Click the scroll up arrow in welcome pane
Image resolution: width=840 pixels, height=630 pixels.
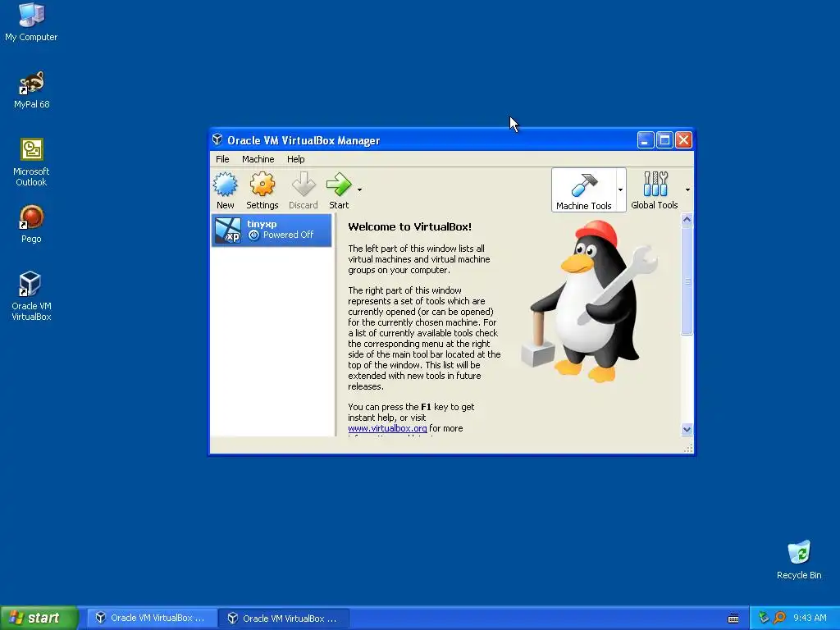click(x=687, y=220)
